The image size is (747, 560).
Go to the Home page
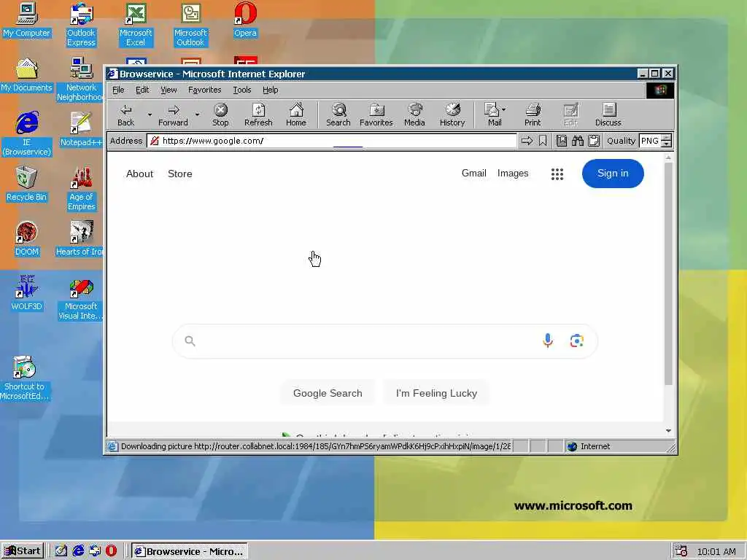[296, 114]
